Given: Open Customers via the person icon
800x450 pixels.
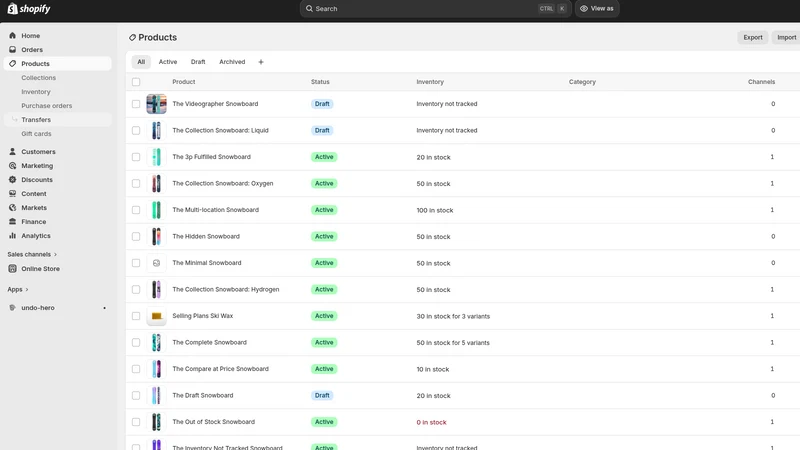Looking at the screenshot, I should 12,152.
